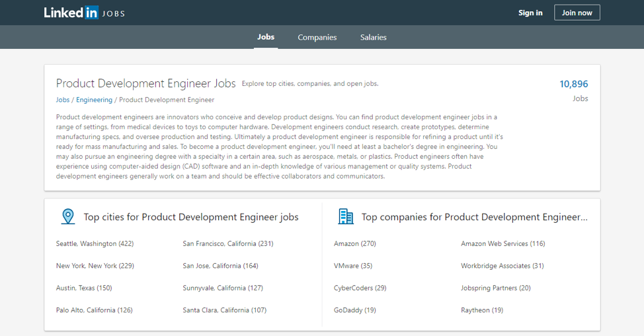This screenshot has height=336, width=644.
Task: Click the Join now button
Action: pyautogui.click(x=577, y=13)
